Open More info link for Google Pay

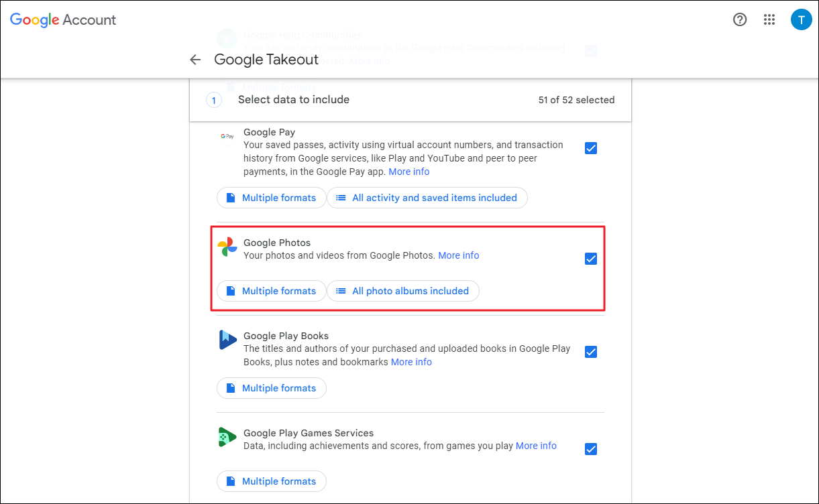point(409,172)
